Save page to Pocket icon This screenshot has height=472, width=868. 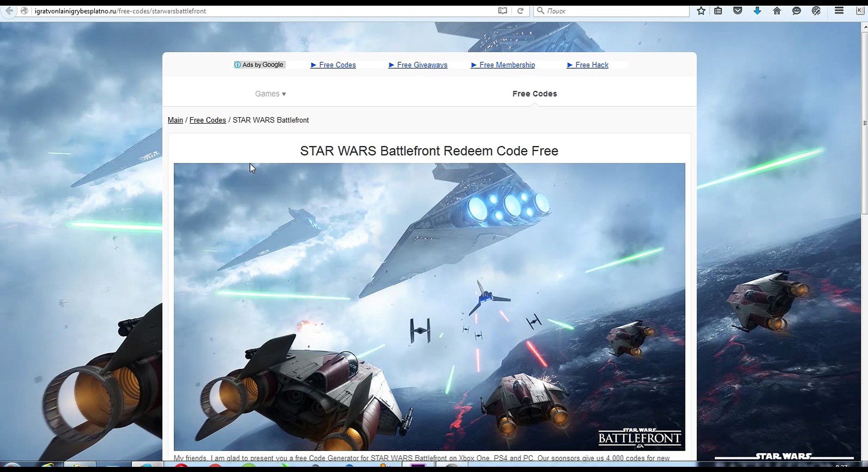738,11
